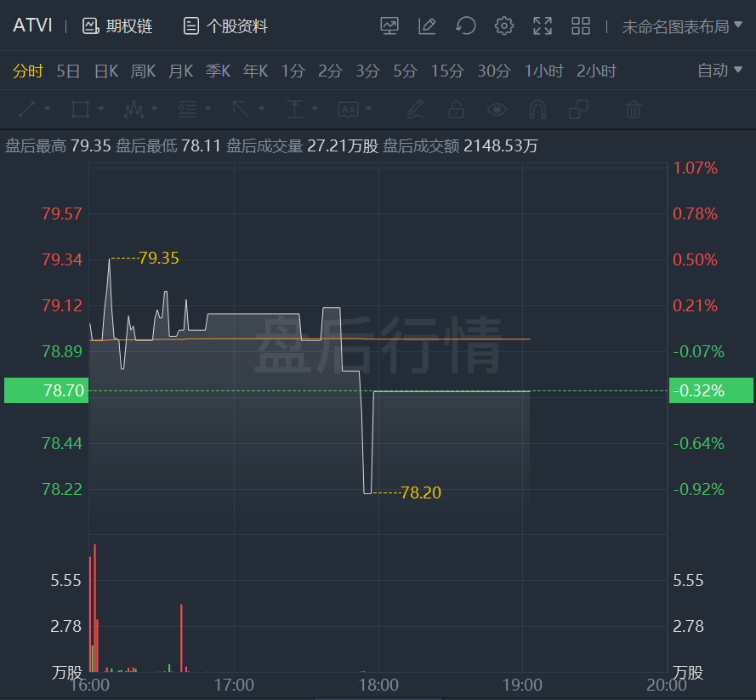
Task: Open the multi-chart grid layout icon
Action: tap(581, 26)
